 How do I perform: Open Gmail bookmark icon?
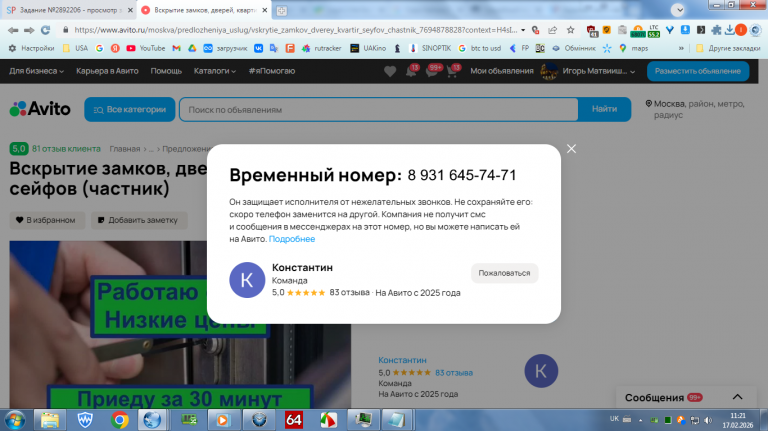click(x=176, y=48)
